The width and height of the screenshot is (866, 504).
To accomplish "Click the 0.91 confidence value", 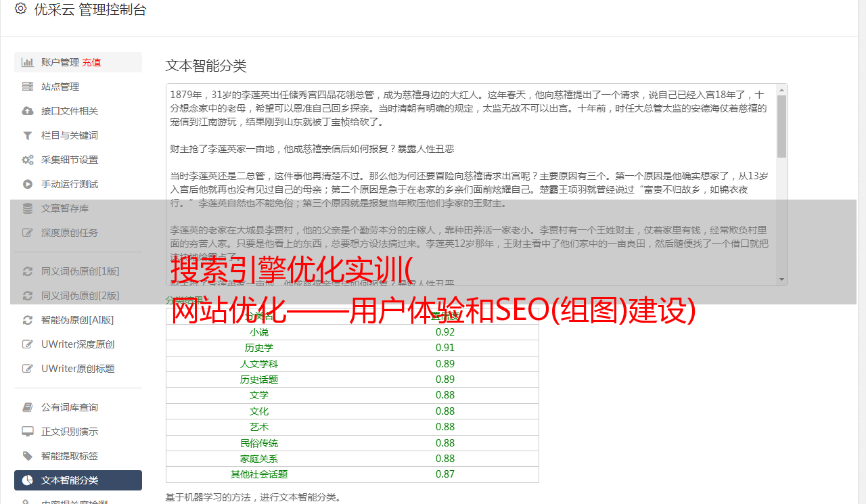I will [445, 348].
